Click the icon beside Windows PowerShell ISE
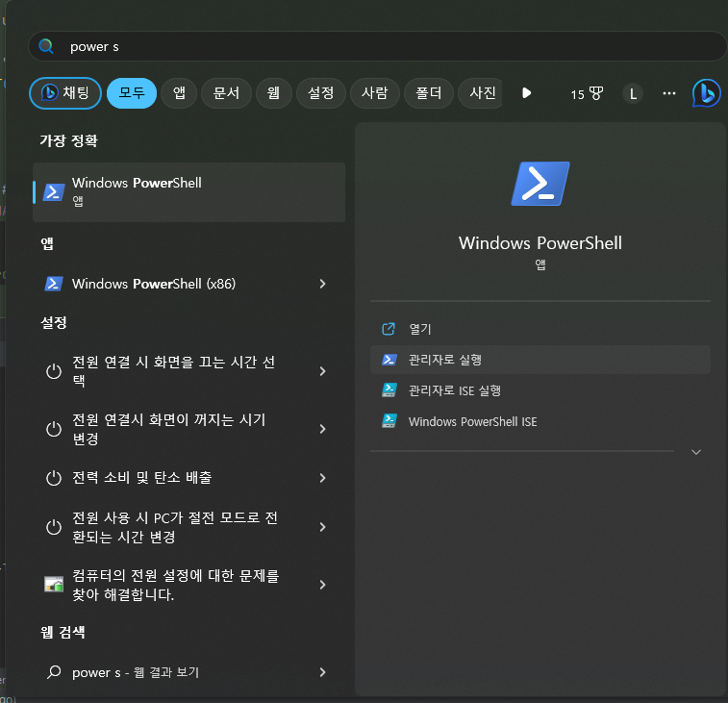 pyautogui.click(x=389, y=420)
